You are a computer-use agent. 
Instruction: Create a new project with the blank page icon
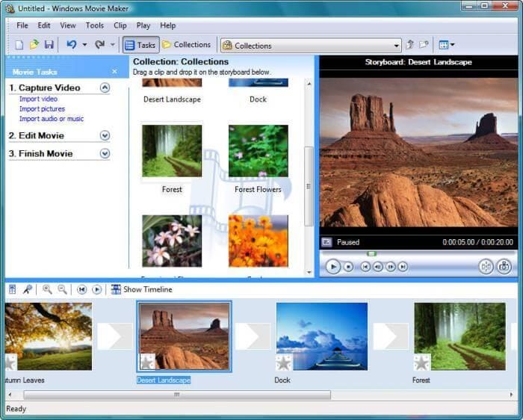point(19,45)
